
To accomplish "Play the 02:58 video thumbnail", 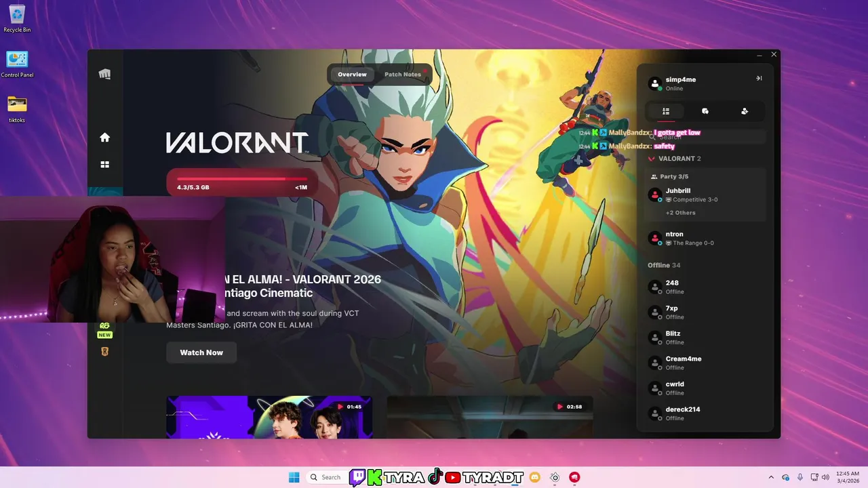I will click(x=490, y=417).
